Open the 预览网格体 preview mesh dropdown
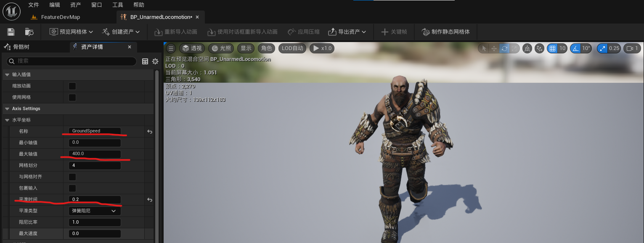 coord(72,32)
